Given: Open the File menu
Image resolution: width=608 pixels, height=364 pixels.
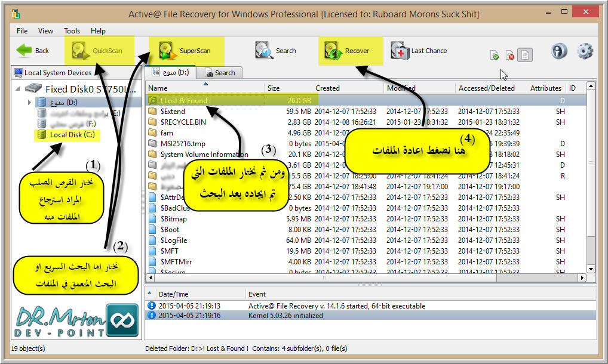Looking at the screenshot, I should point(22,30).
